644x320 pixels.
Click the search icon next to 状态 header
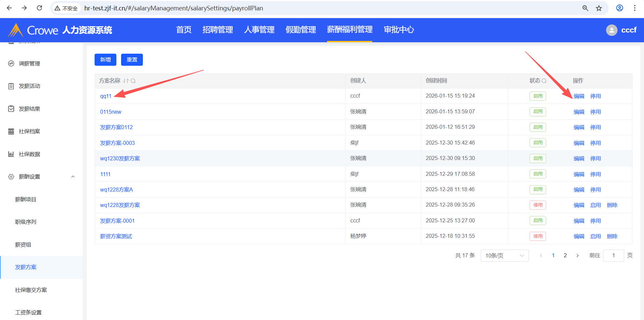[x=544, y=81]
